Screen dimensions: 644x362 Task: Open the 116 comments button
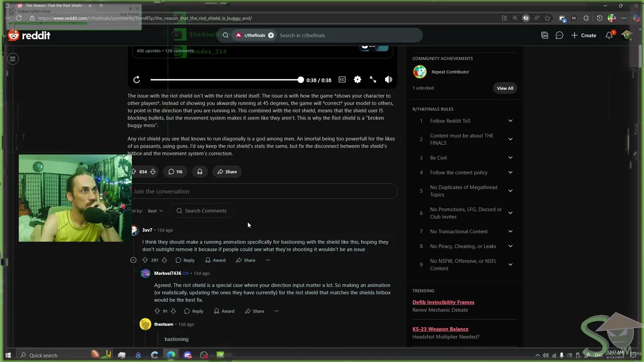(175, 172)
